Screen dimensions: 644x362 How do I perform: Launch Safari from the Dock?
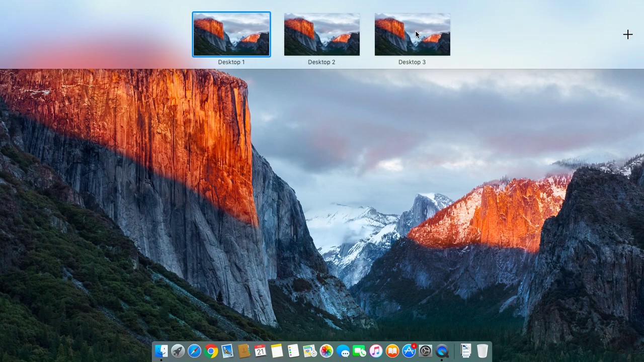tap(194, 351)
